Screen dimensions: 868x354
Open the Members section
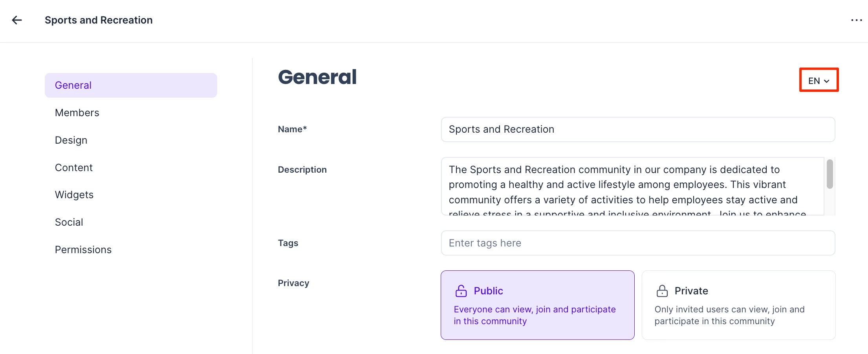click(x=77, y=113)
